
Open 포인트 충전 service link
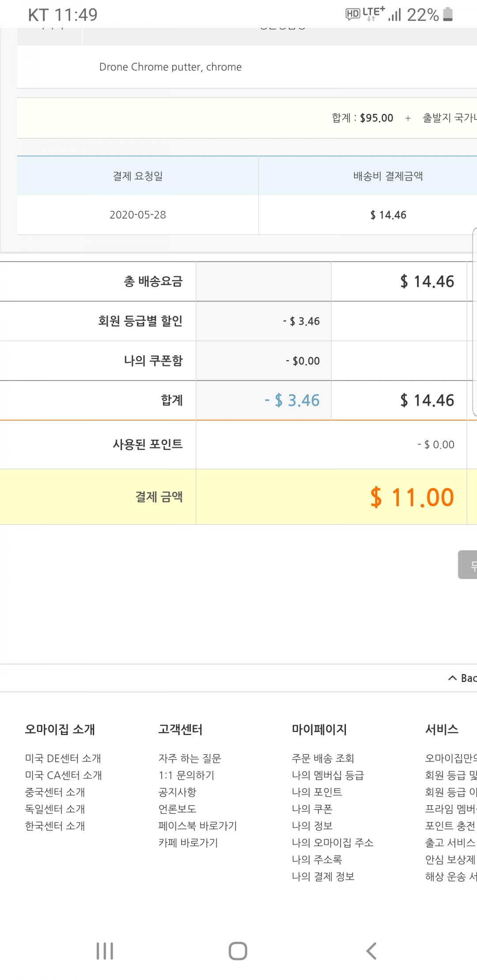450,826
